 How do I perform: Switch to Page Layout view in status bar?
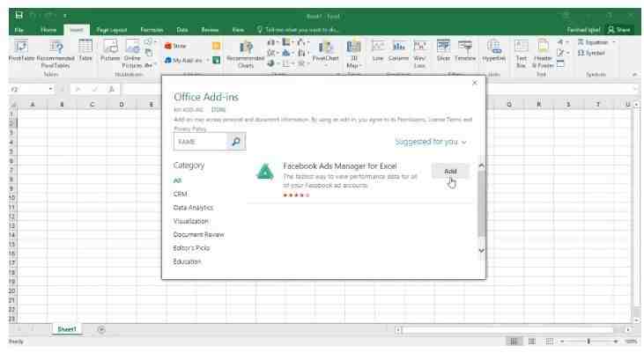pyautogui.click(x=532, y=342)
